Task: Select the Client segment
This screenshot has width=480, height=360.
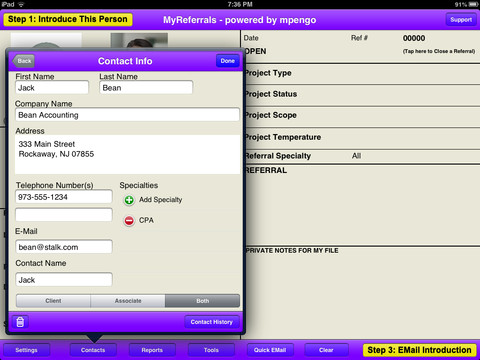Action: tap(53, 301)
